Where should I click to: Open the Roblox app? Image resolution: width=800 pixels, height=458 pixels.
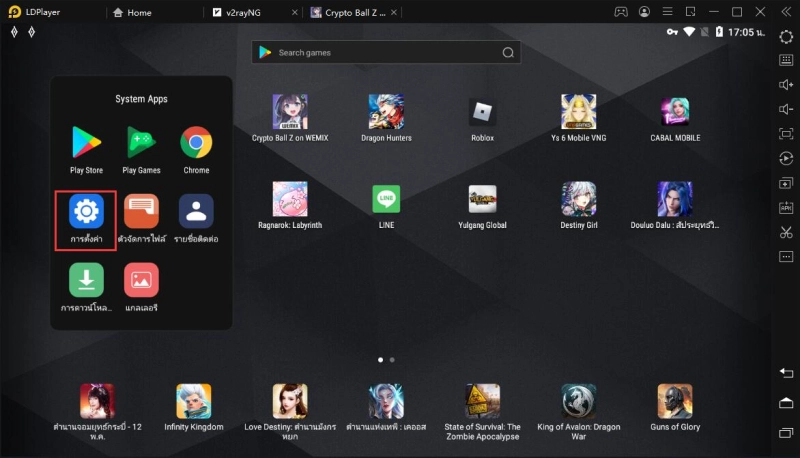482,112
